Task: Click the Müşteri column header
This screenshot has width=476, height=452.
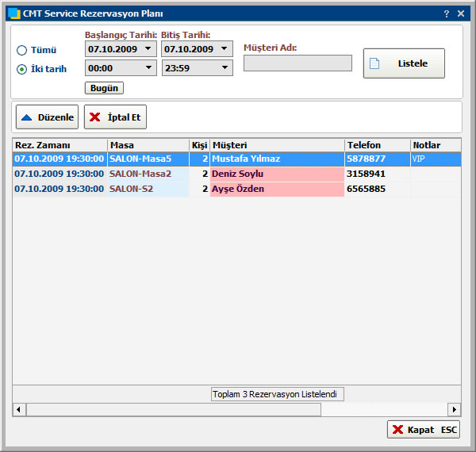Action: click(x=276, y=145)
